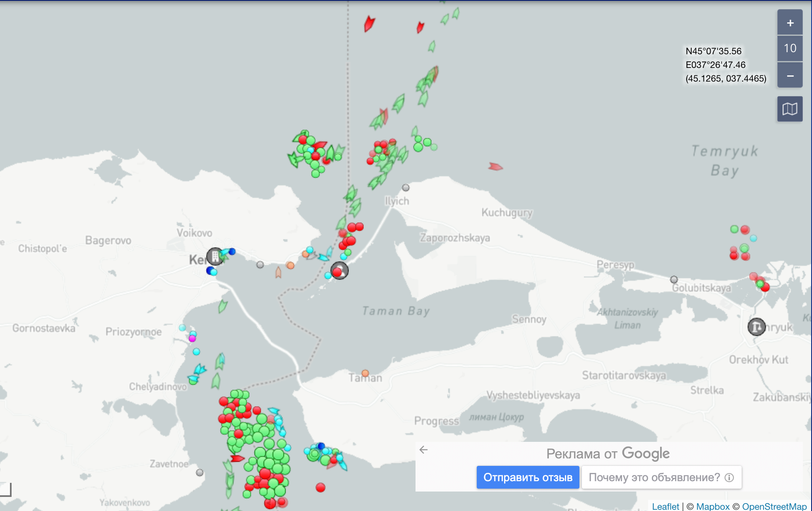The height and width of the screenshot is (511, 812).
Task: Open the Mapbox attribution link
Action: [x=713, y=506]
